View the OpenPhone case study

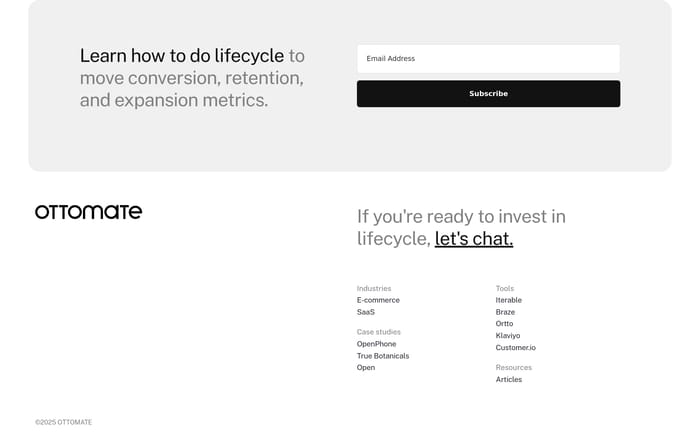pyautogui.click(x=376, y=344)
